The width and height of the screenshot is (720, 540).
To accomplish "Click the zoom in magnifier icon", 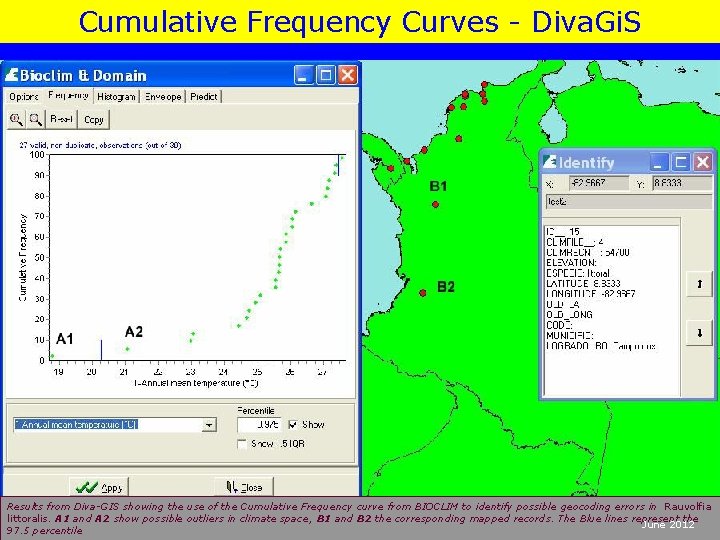I will 17,119.
